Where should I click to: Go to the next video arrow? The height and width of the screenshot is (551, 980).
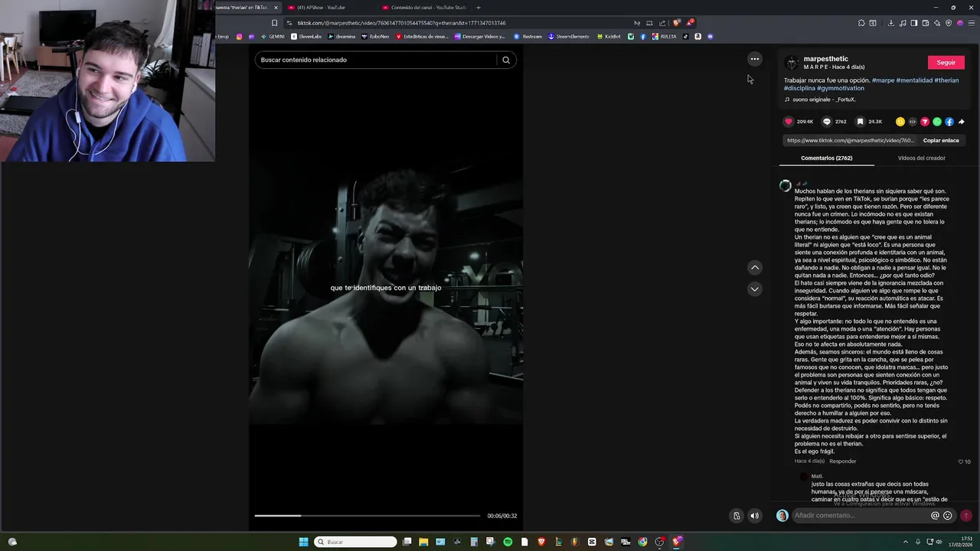tap(755, 289)
